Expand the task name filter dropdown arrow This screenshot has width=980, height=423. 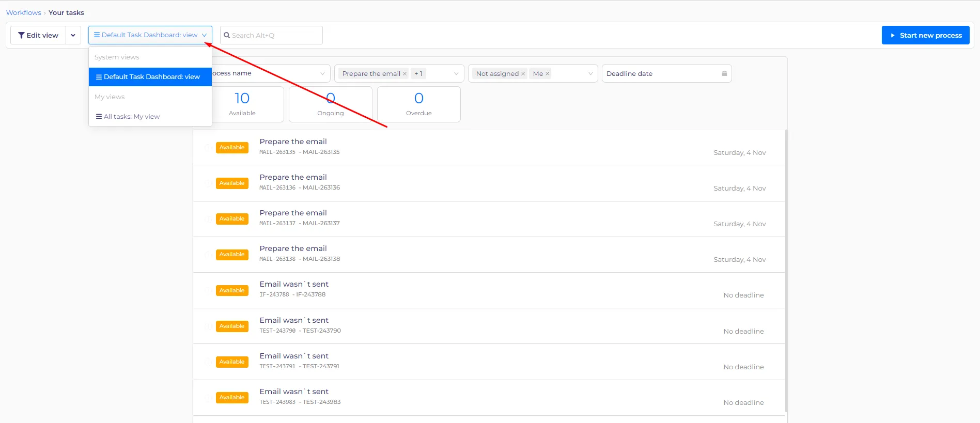(456, 73)
